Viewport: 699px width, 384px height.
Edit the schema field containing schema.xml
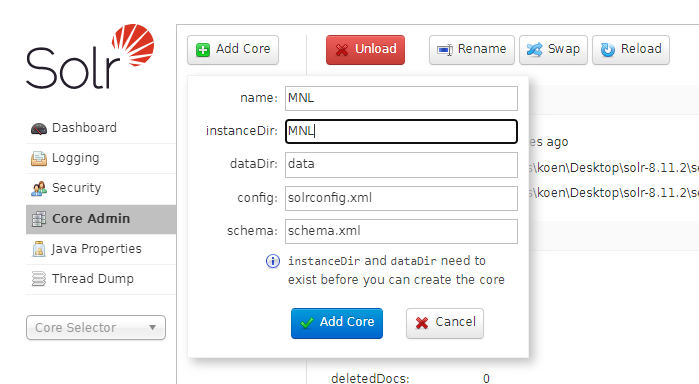[x=401, y=231]
